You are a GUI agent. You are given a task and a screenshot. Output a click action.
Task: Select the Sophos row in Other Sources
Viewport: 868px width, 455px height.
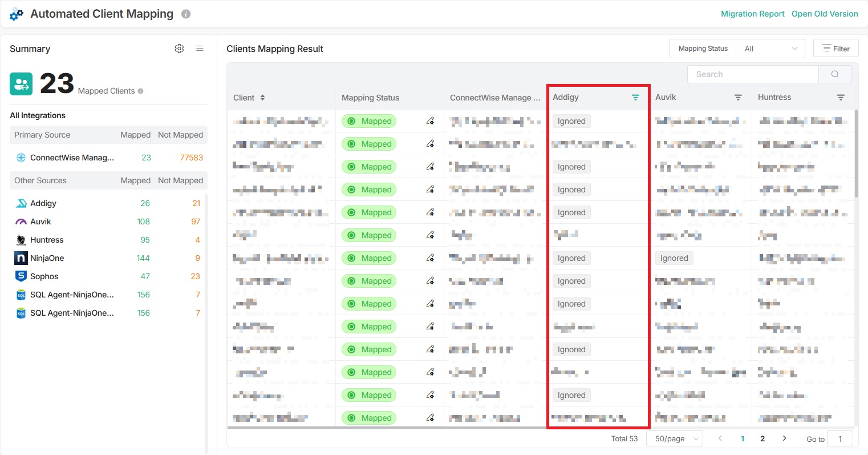coord(107,276)
